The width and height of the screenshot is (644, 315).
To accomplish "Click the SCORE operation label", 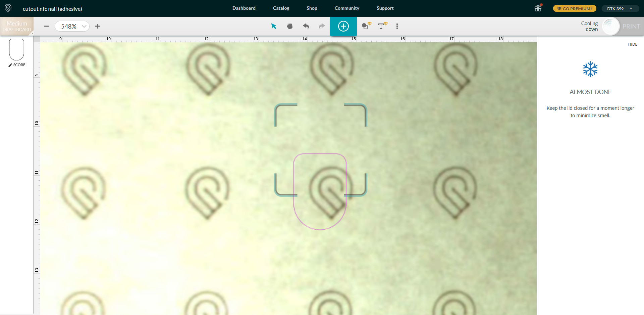I will [17, 65].
